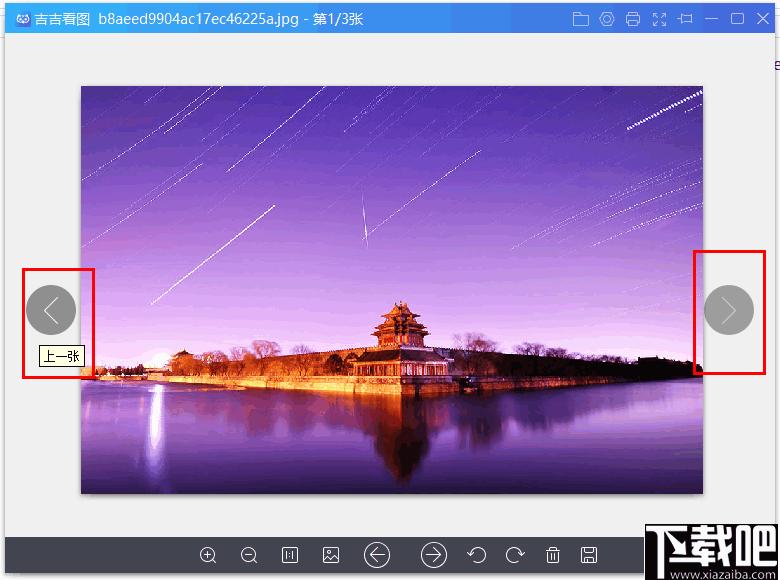Viewport: 780px width, 580px height.
Task: Click the 吉吉看图 app logo icon
Action: (23, 19)
